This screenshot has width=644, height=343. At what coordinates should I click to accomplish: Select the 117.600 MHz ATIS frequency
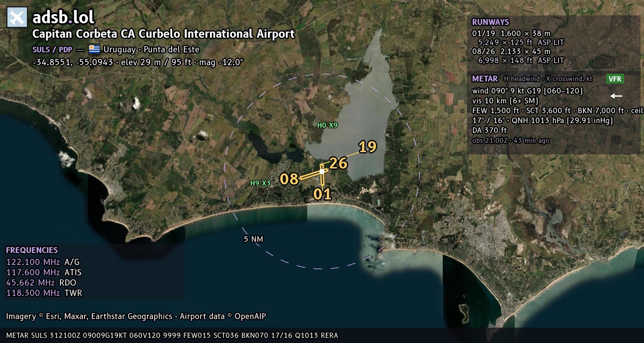tap(44, 272)
